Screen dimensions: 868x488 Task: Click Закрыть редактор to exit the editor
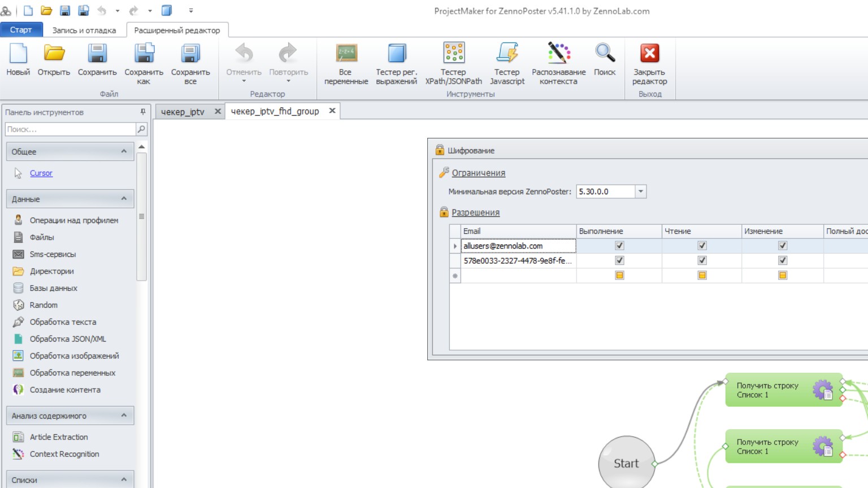coord(650,64)
